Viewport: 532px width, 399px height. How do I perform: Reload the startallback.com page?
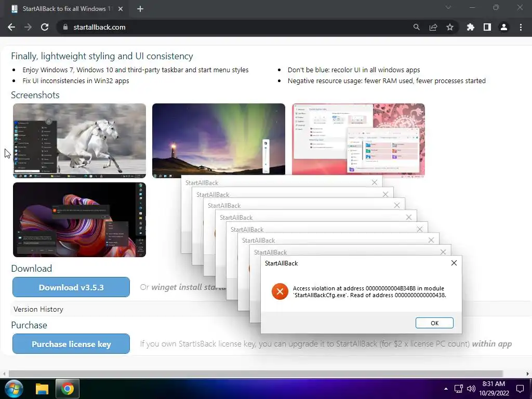pyautogui.click(x=45, y=27)
